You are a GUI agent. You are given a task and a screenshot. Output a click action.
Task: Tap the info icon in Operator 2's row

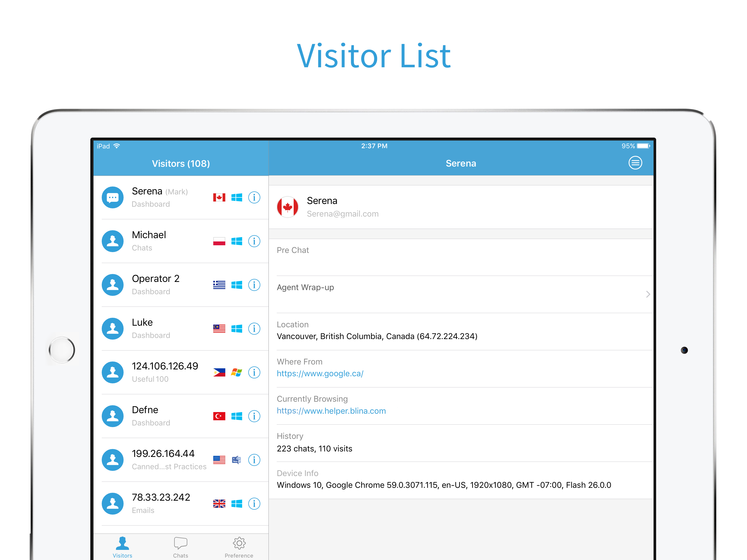[254, 285]
